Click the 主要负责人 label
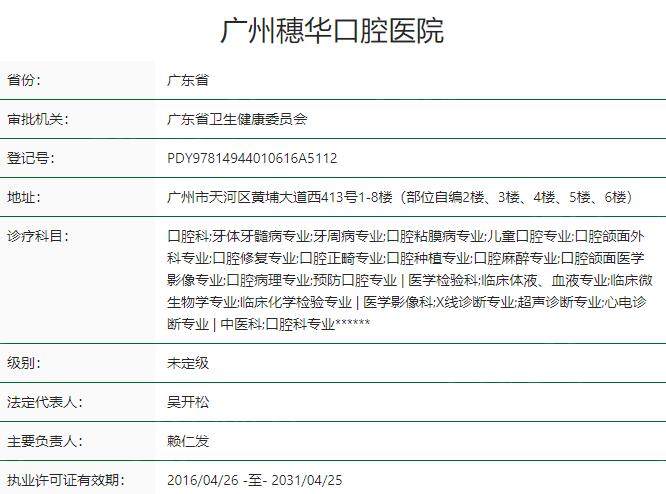Image resolution: width=666 pixels, height=494 pixels. point(45,441)
